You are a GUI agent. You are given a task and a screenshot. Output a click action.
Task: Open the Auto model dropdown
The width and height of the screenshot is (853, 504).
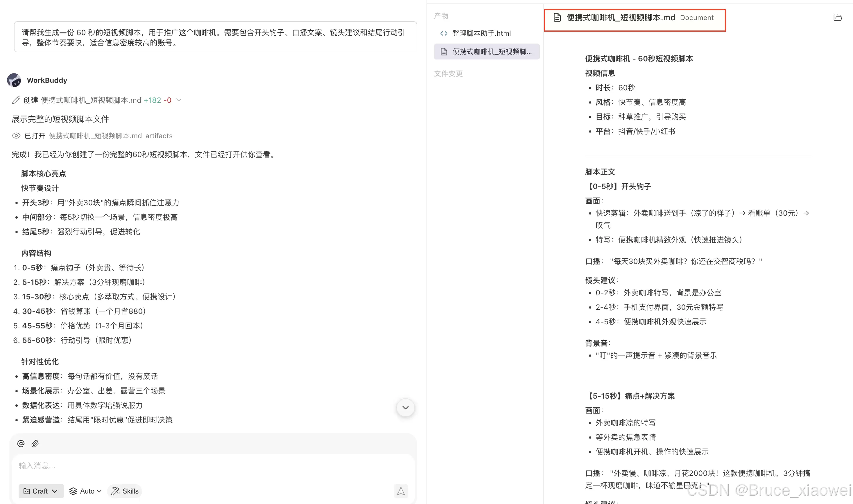tap(86, 491)
